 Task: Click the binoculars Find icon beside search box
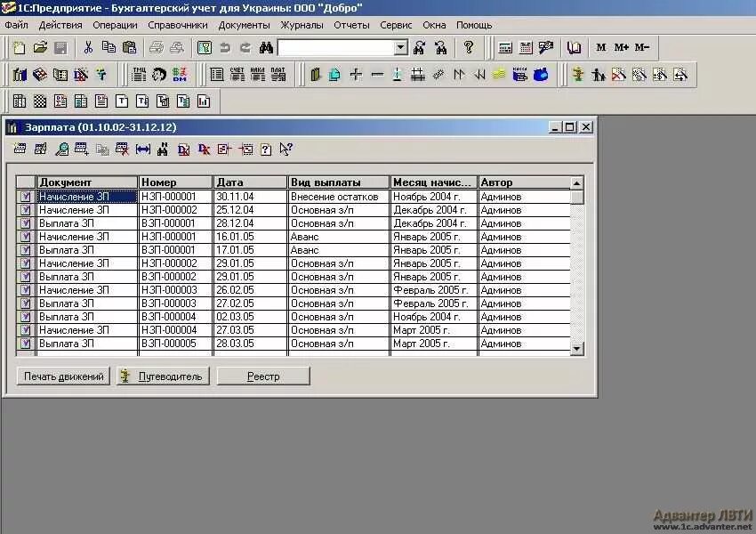266,48
